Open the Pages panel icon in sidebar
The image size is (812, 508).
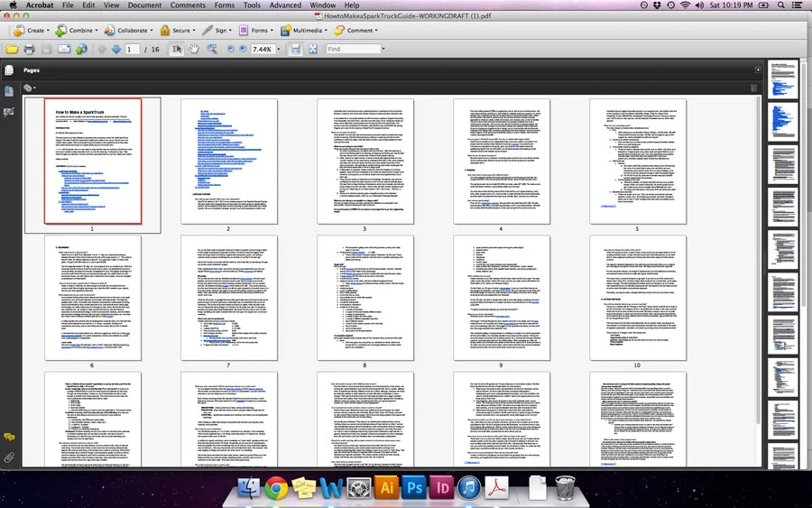tap(9, 69)
